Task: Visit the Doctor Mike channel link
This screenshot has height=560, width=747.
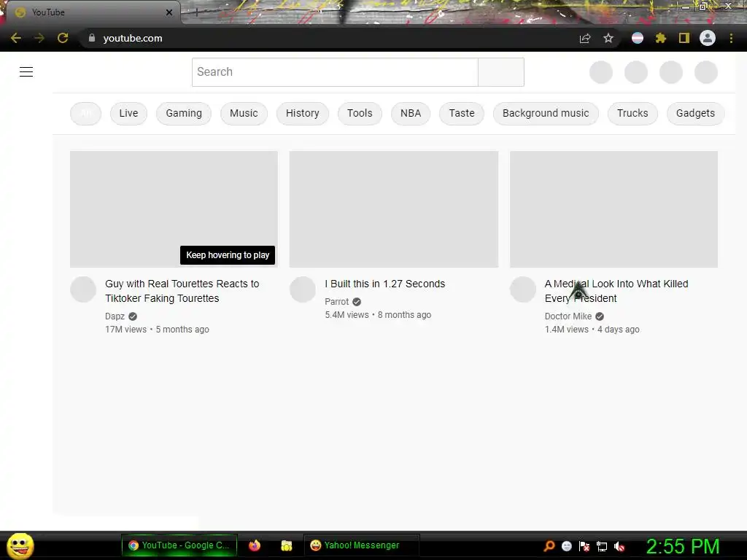Action: pyautogui.click(x=568, y=316)
